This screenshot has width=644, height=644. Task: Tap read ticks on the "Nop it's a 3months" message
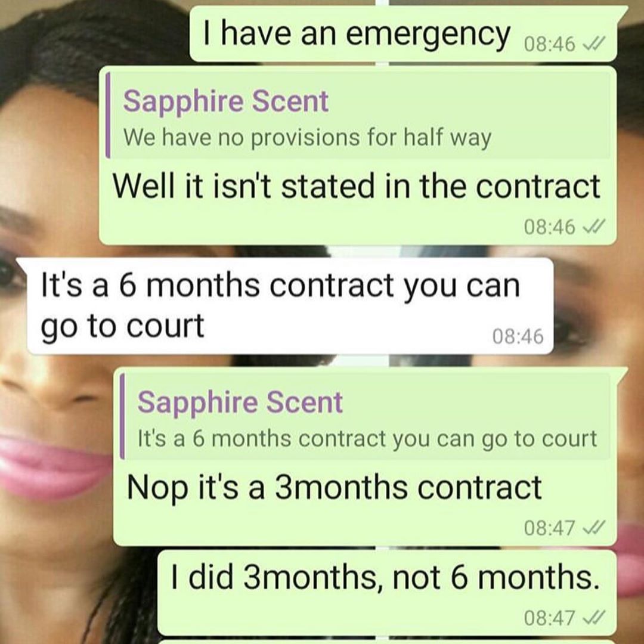coord(595,527)
